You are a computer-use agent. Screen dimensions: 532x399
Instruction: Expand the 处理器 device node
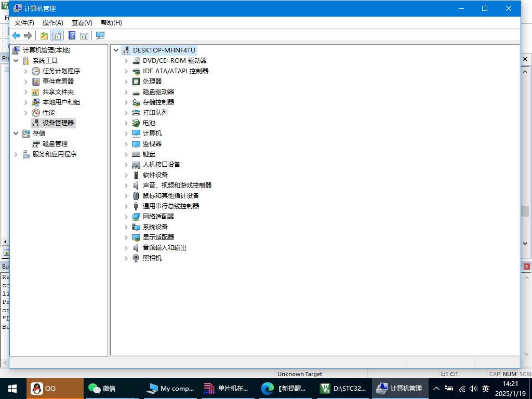click(126, 82)
